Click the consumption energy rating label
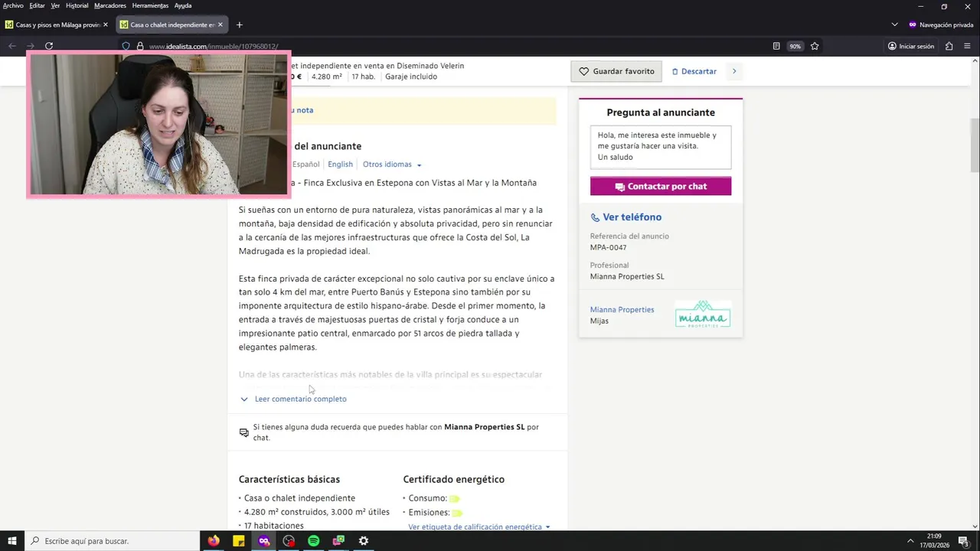Screen dimensions: 980x551 coord(455,499)
